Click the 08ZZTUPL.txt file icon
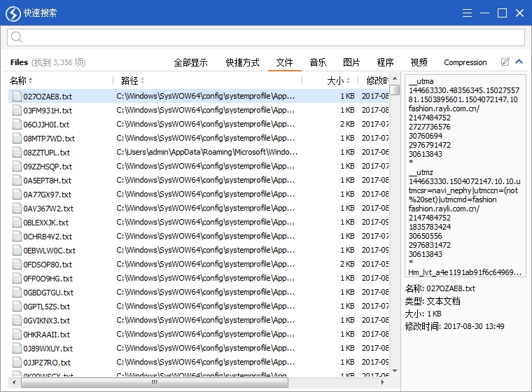 click(x=17, y=153)
